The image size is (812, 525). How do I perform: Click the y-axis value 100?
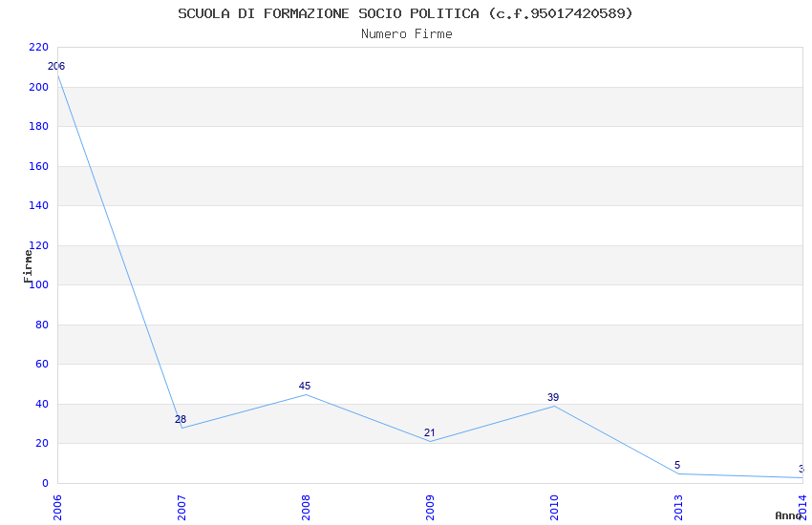[x=39, y=284]
